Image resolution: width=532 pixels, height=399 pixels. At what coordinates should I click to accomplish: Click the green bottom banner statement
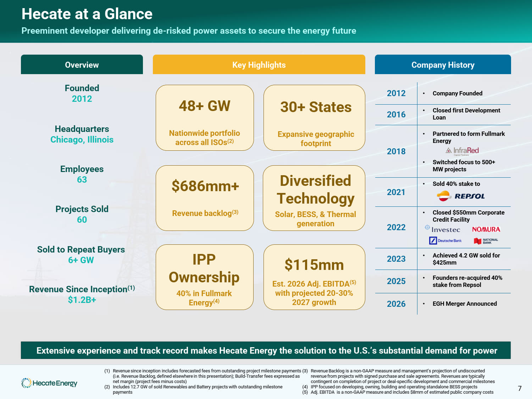(266, 350)
